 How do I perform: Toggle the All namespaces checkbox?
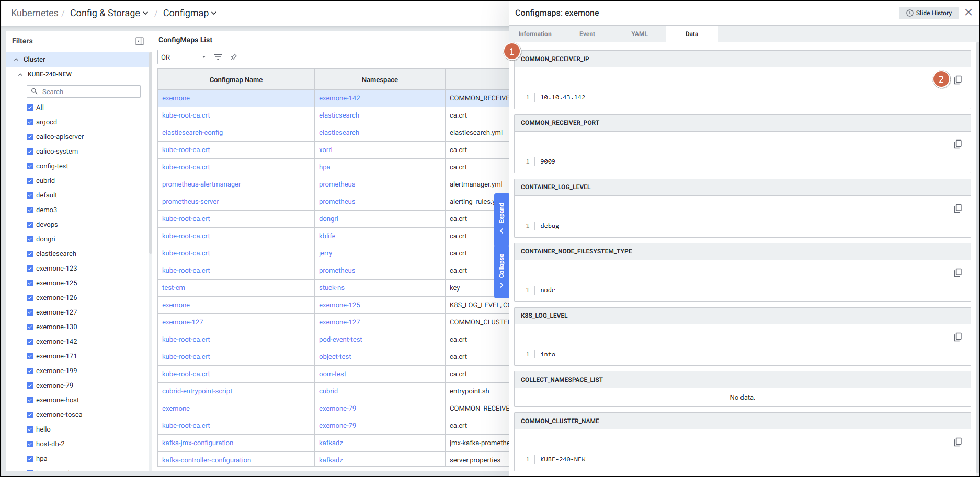[x=30, y=108]
